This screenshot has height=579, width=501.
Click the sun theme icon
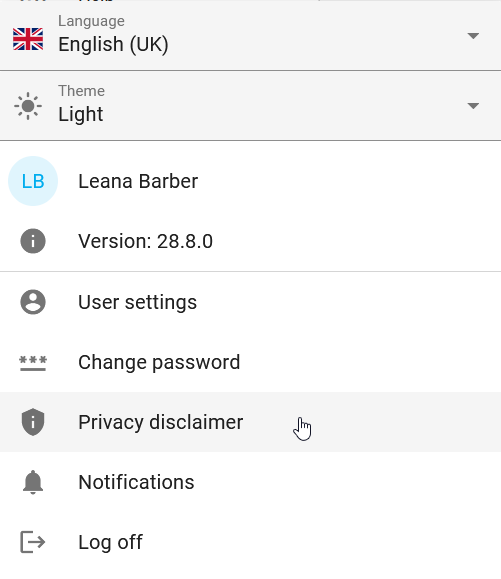click(x=28, y=106)
